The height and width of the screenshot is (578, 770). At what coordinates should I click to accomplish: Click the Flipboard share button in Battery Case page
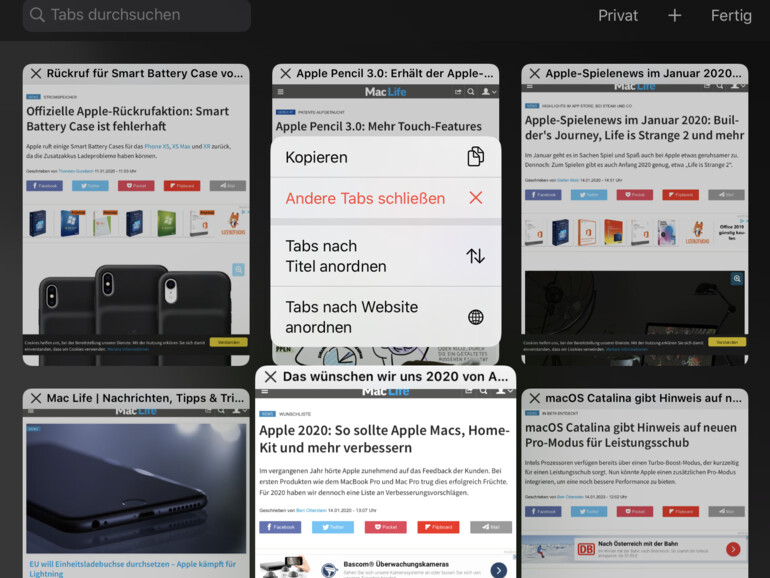pos(182,186)
